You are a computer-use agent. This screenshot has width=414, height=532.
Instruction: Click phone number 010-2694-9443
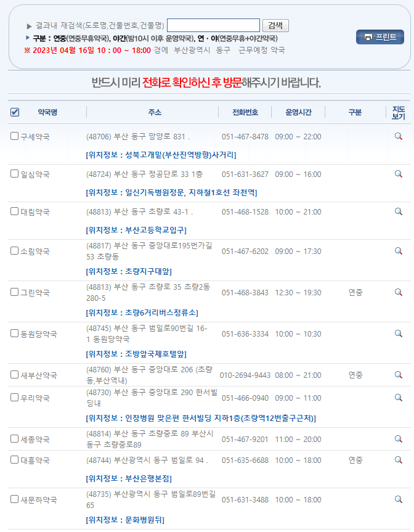click(x=245, y=375)
